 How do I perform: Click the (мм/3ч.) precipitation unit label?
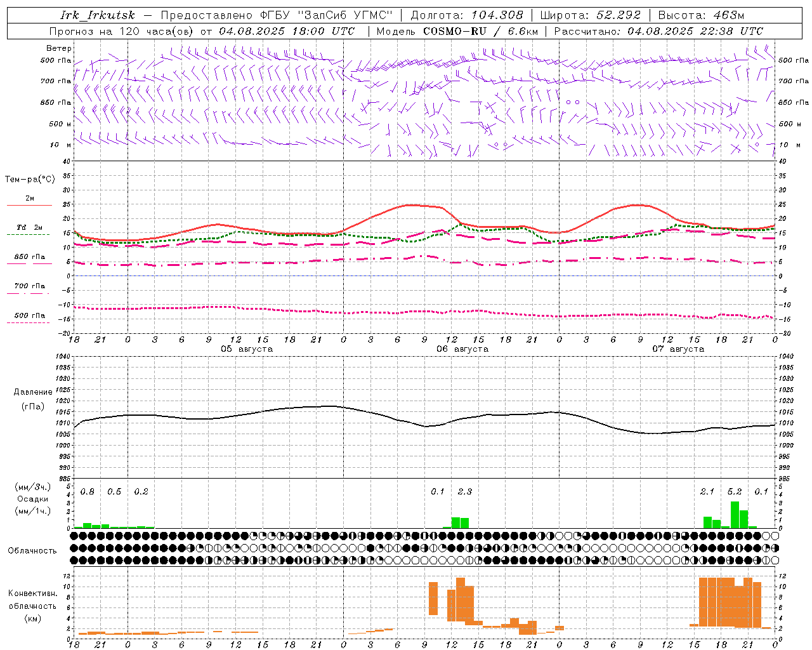(32, 487)
